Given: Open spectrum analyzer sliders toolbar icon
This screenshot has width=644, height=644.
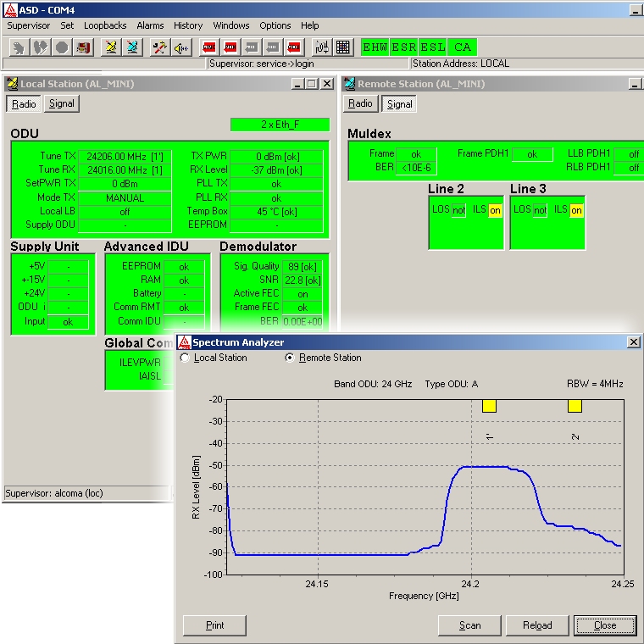Looking at the screenshot, I should tap(322, 47).
